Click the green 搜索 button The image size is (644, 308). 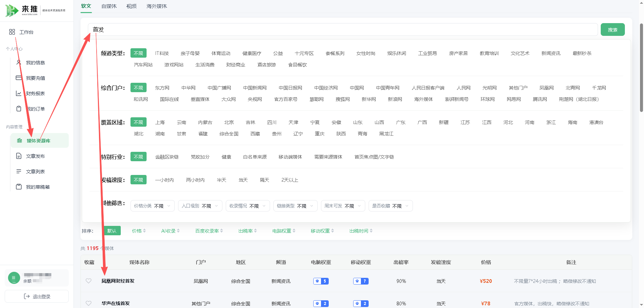(x=613, y=29)
